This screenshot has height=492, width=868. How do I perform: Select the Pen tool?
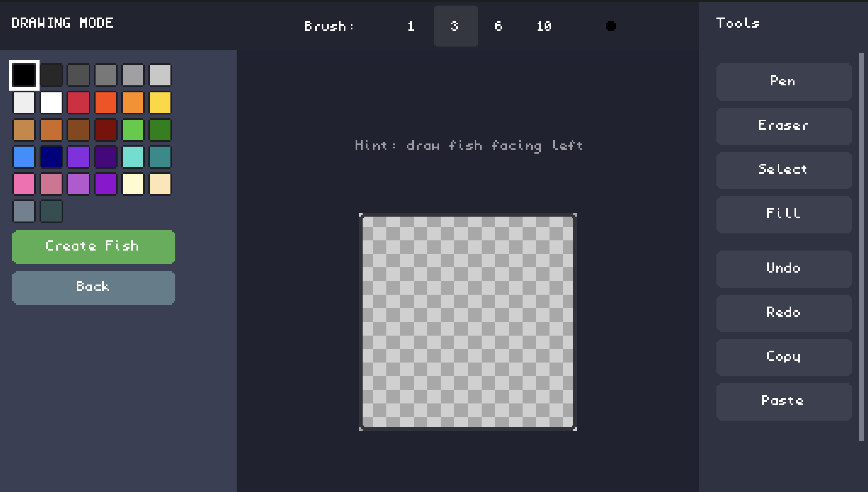784,82
